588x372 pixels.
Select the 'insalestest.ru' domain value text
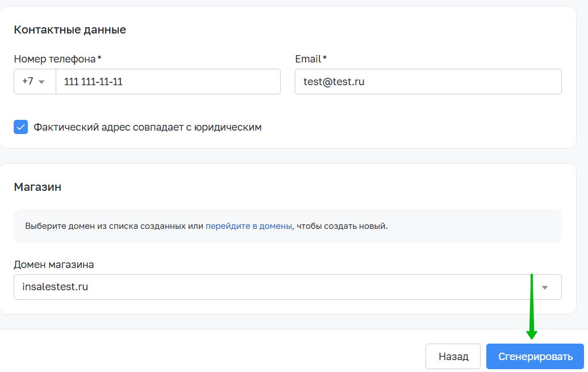[x=55, y=287]
